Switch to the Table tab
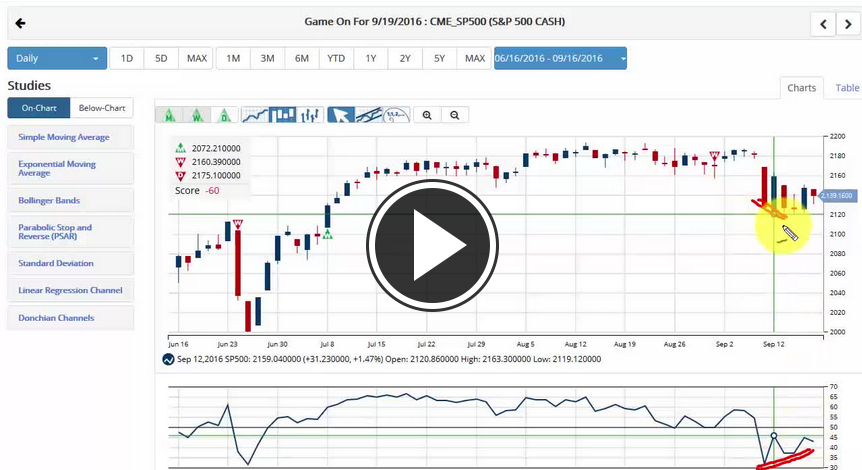The height and width of the screenshot is (470, 862). click(847, 88)
